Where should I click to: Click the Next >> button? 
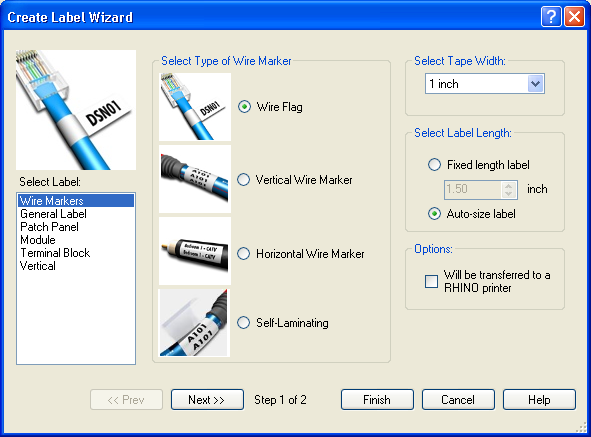pos(207,400)
